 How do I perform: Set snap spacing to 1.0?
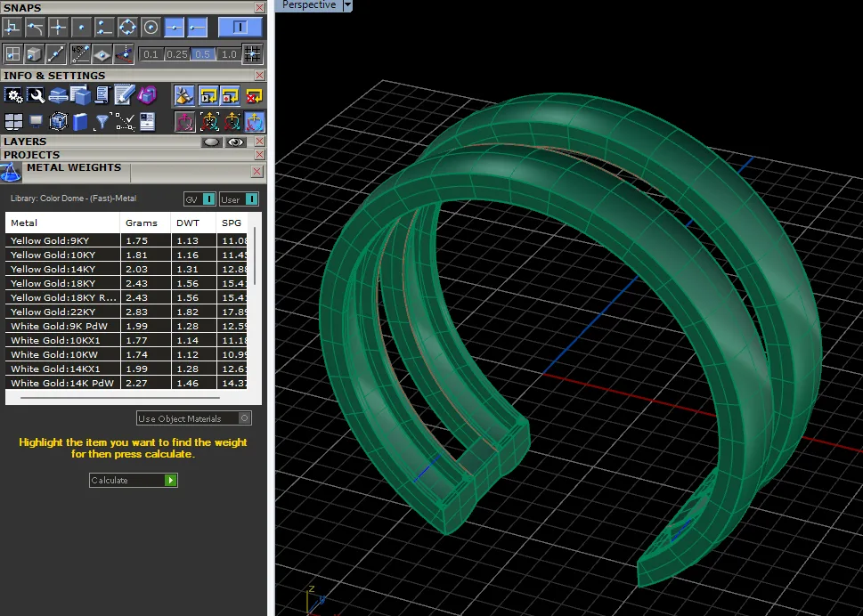(x=228, y=54)
